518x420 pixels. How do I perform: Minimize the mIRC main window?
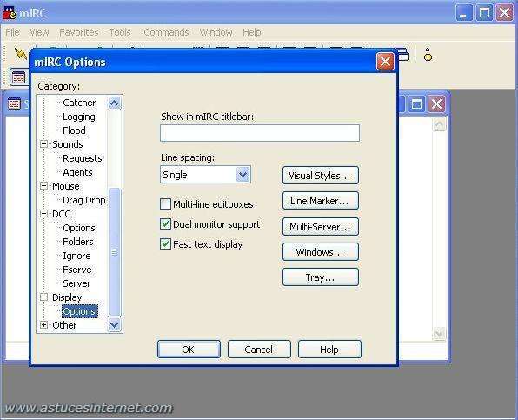pyautogui.click(x=464, y=13)
